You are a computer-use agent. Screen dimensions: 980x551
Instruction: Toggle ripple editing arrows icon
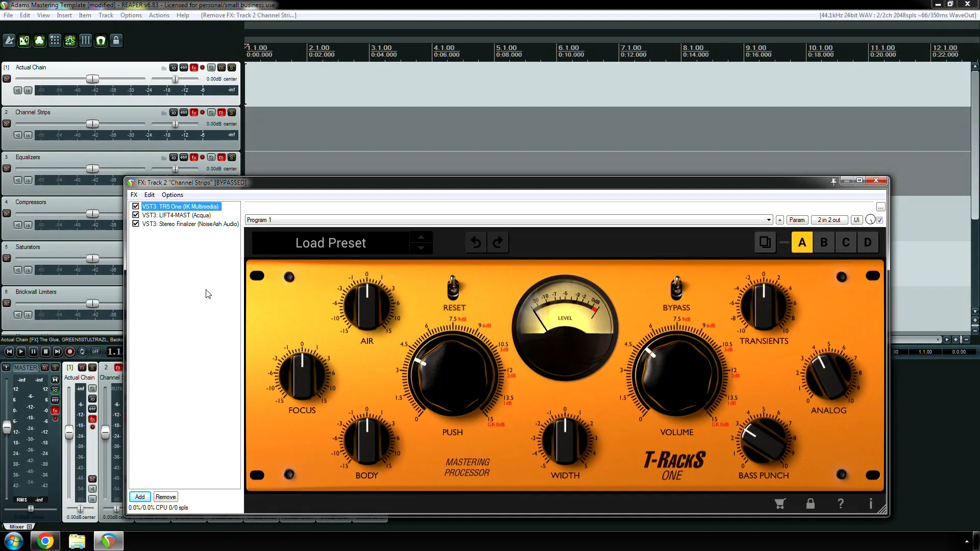[70, 40]
